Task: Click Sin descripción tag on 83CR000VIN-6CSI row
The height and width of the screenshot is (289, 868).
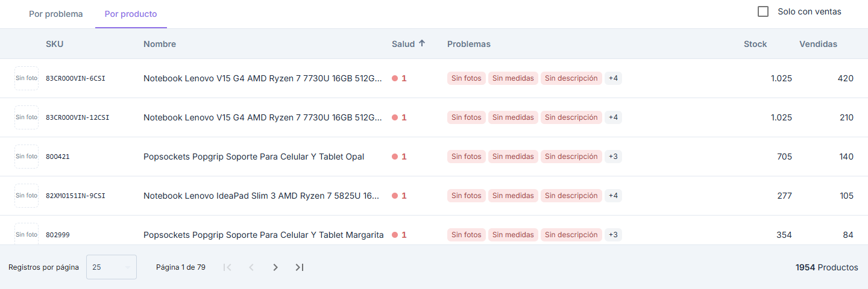Action: pos(571,78)
